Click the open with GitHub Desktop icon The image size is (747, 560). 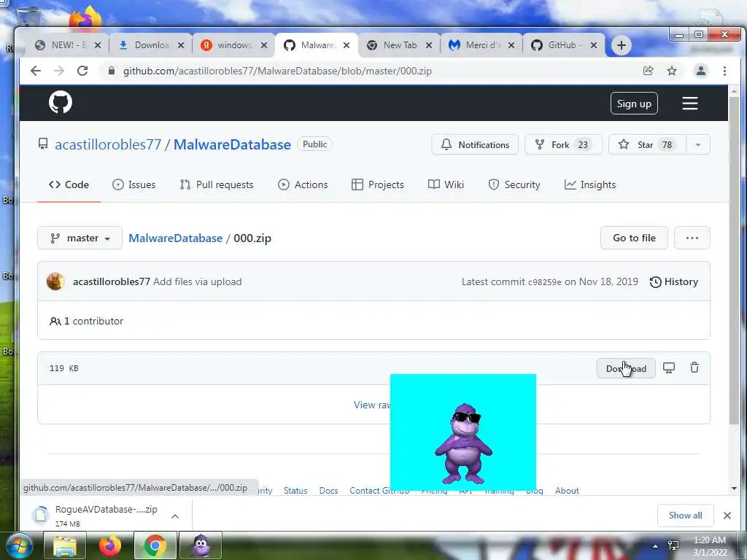point(669,367)
